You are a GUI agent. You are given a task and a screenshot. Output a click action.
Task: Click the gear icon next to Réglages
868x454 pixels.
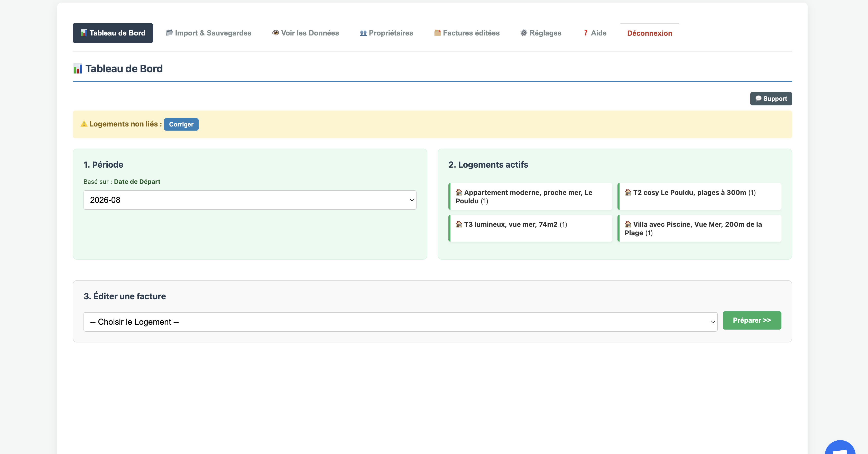[523, 33]
